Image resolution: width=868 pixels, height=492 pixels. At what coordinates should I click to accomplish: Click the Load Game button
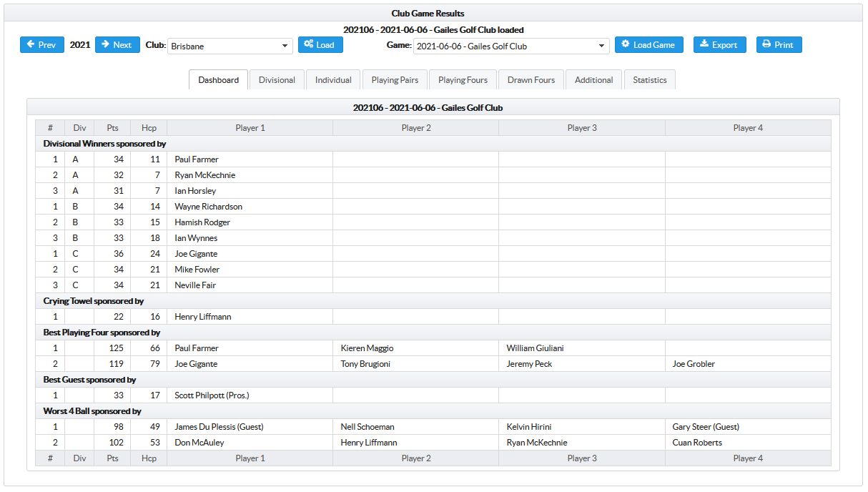648,44
